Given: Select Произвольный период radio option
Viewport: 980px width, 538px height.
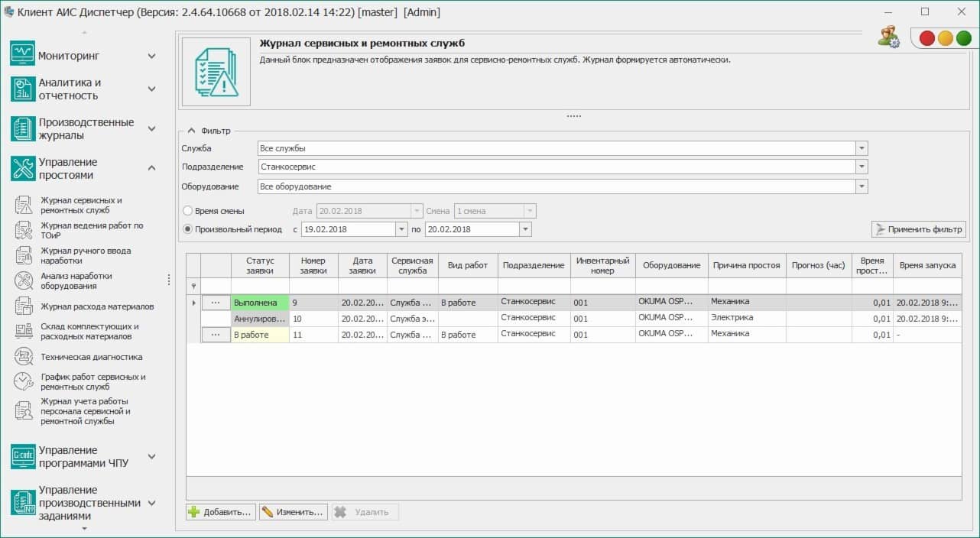Looking at the screenshot, I should [187, 228].
